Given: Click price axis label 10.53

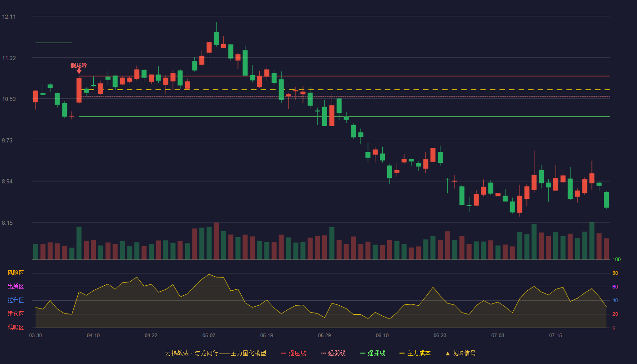Looking at the screenshot, I should [x=9, y=99].
